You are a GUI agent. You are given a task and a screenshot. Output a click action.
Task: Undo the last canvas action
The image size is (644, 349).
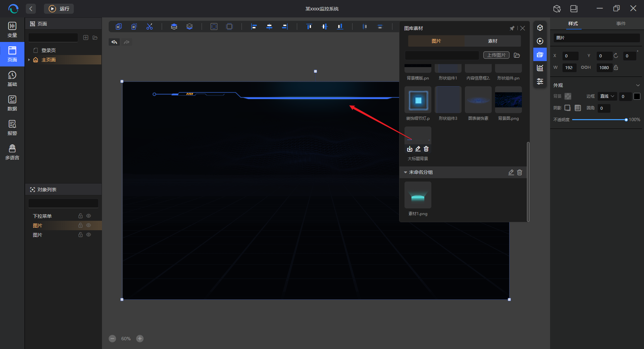[x=114, y=42]
